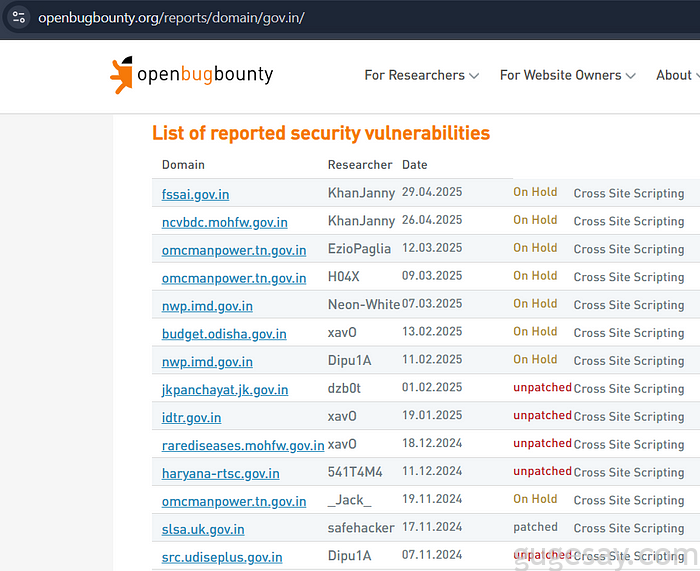Click the date 11.12.2024
Image resolution: width=700 pixels, height=571 pixels.
click(x=432, y=471)
